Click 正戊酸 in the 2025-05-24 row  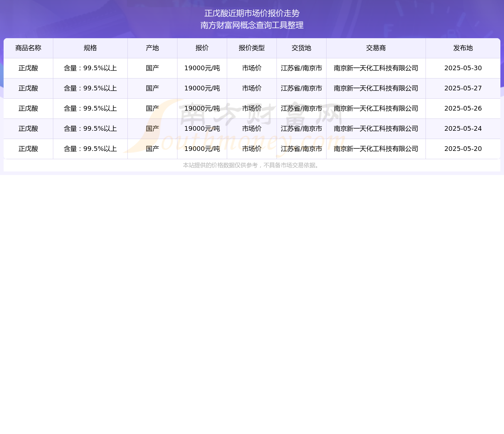point(28,129)
